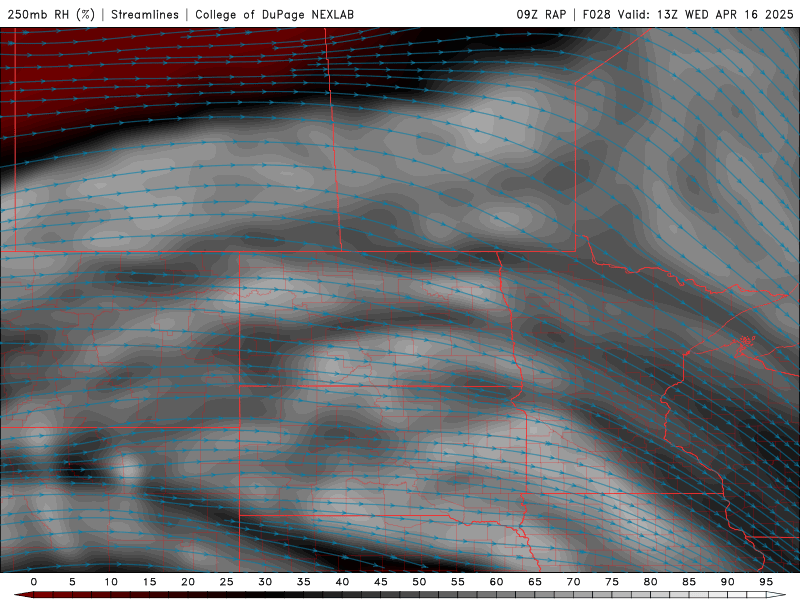This screenshot has height=600, width=800.
Task: Click the colorbar label "10"
Action: tap(111, 582)
